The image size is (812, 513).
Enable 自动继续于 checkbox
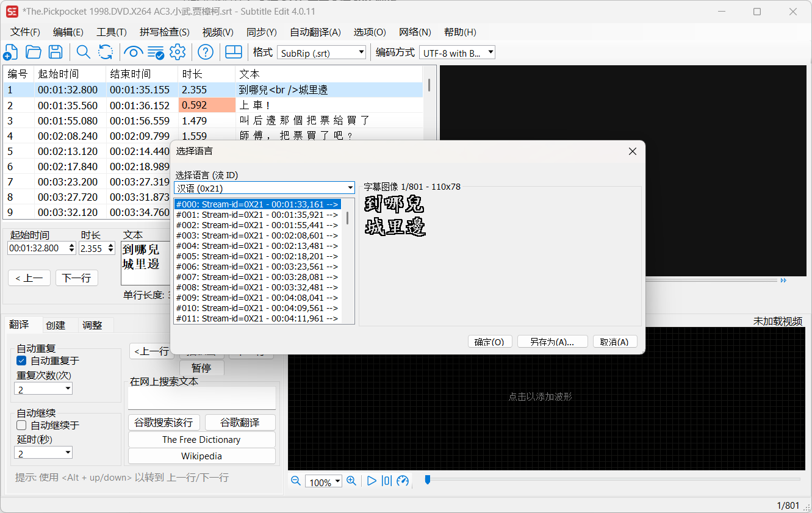[21, 425]
